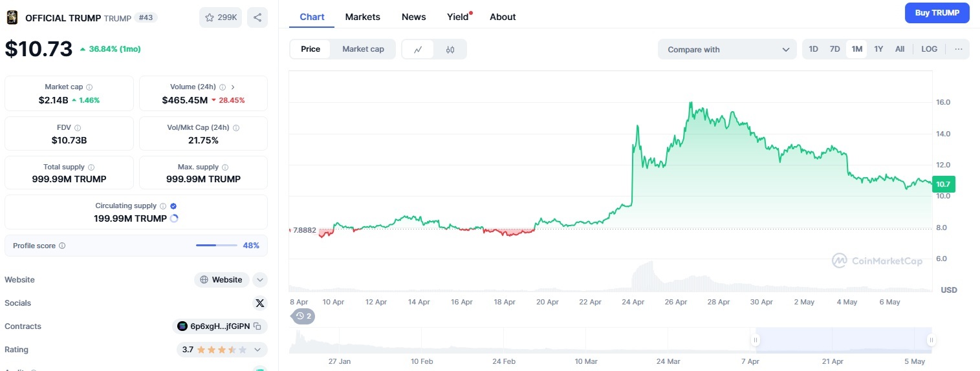Open the About tab
980x371 pixels.
[503, 17]
